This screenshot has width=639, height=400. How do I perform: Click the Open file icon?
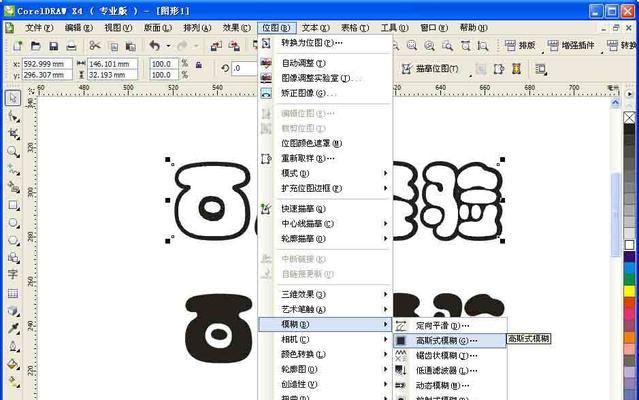tap(35, 46)
